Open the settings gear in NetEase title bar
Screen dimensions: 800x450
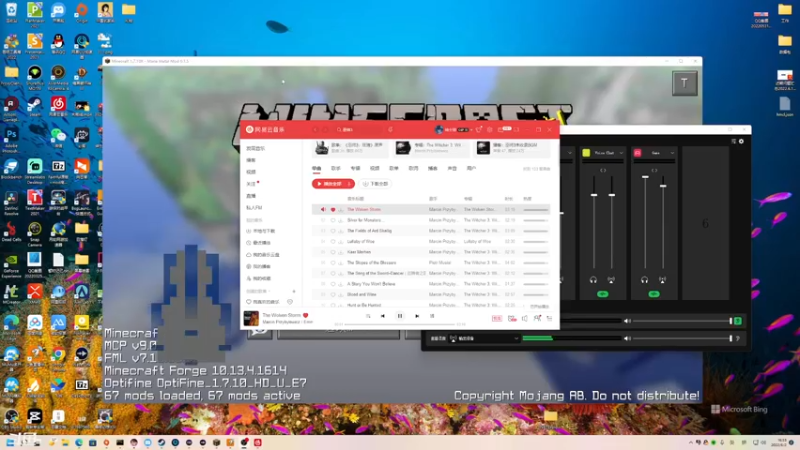tap(489, 130)
